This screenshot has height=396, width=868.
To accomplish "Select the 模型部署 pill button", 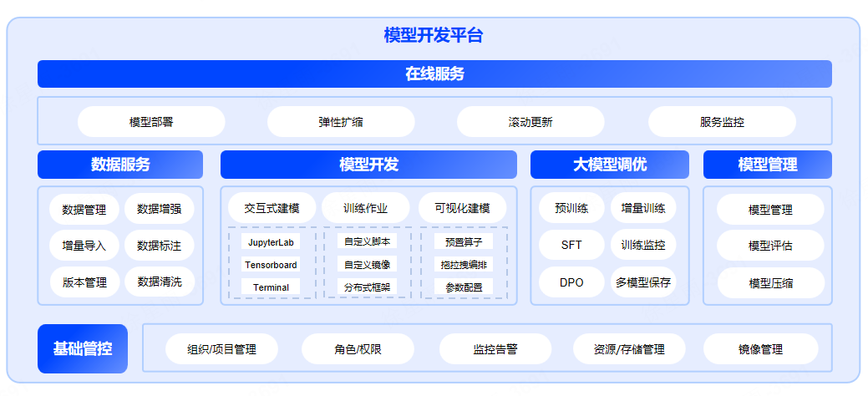I will coord(151,122).
